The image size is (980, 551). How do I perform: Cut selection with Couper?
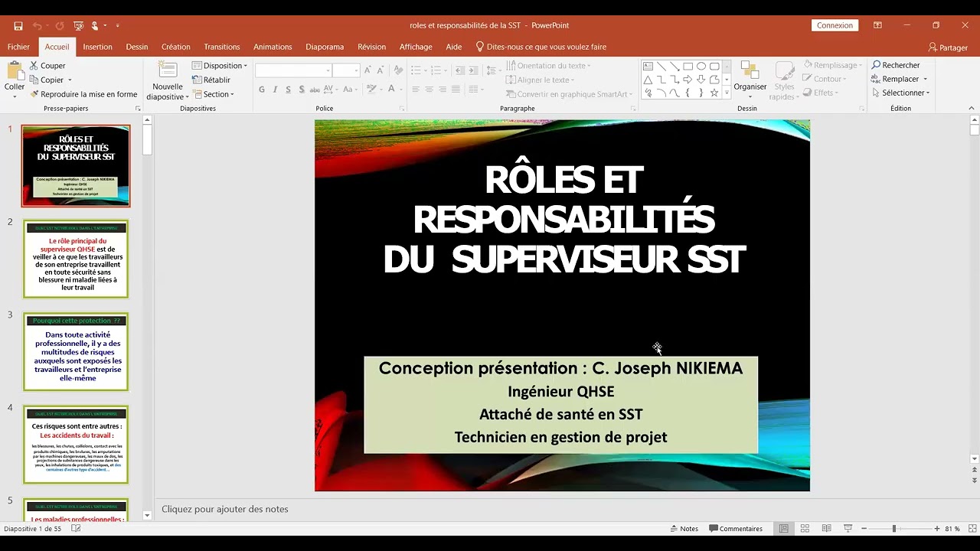47,66
